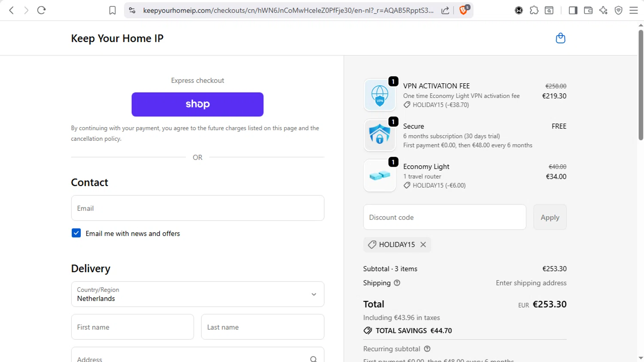Toggle the browser sidebar panel
The image size is (644, 362).
pos(573,10)
